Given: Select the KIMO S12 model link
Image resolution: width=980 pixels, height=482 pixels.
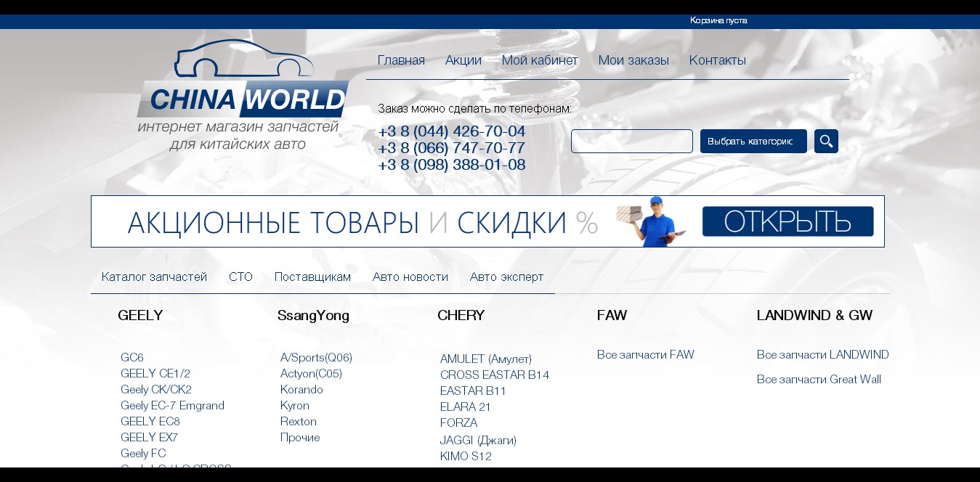Looking at the screenshot, I should [x=466, y=457].
